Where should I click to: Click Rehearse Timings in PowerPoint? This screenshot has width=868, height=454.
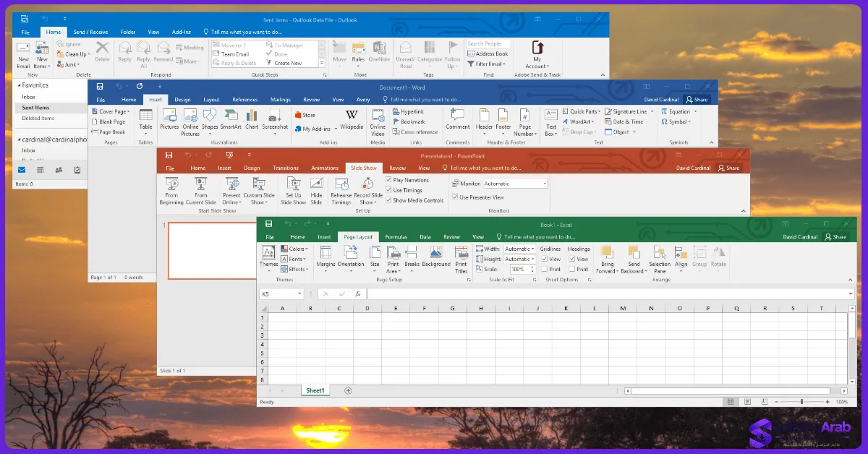[341, 191]
